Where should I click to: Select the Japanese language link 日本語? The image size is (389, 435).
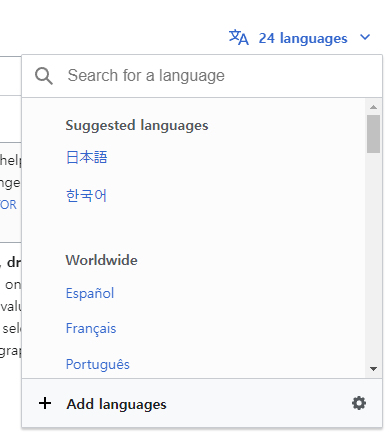pos(87,157)
